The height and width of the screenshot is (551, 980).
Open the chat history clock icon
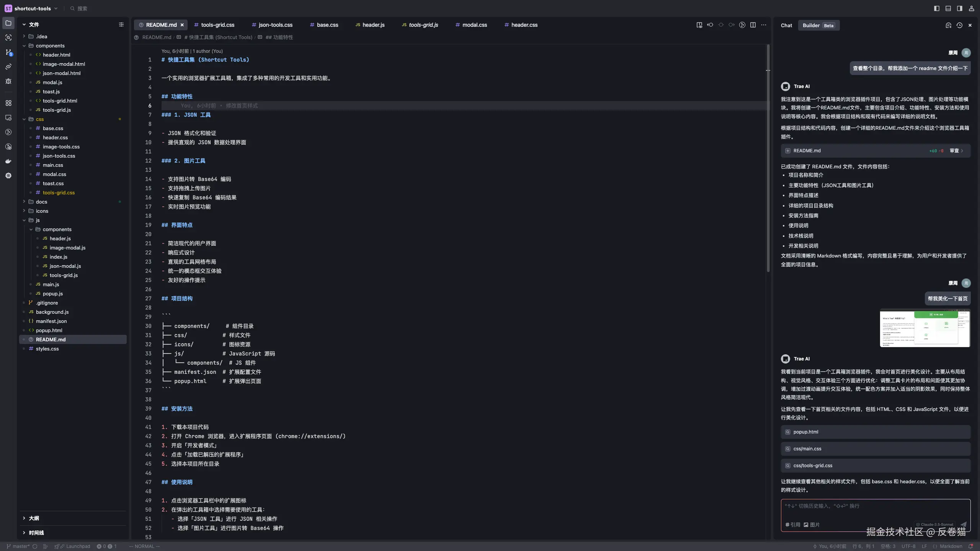959,25
